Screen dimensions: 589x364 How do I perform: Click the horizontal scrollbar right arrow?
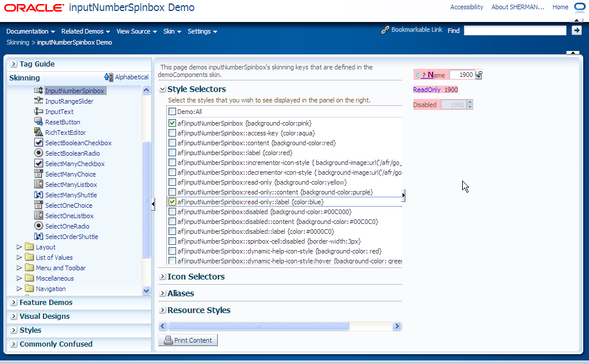[397, 326]
